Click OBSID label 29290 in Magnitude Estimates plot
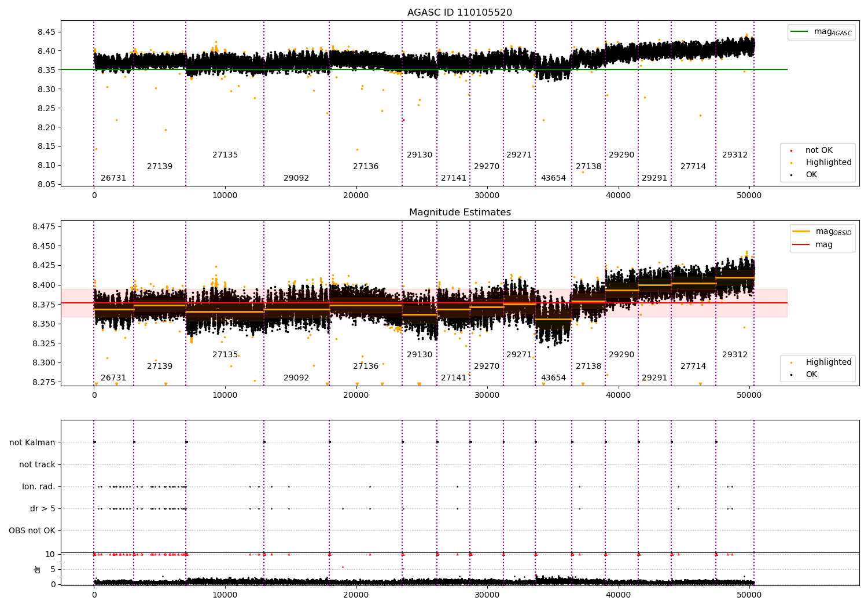 coord(621,354)
